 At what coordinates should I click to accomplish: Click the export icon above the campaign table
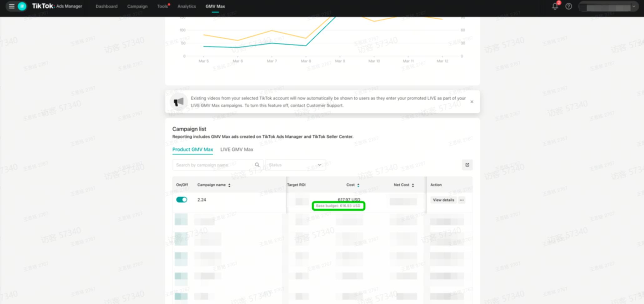tap(467, 165)
